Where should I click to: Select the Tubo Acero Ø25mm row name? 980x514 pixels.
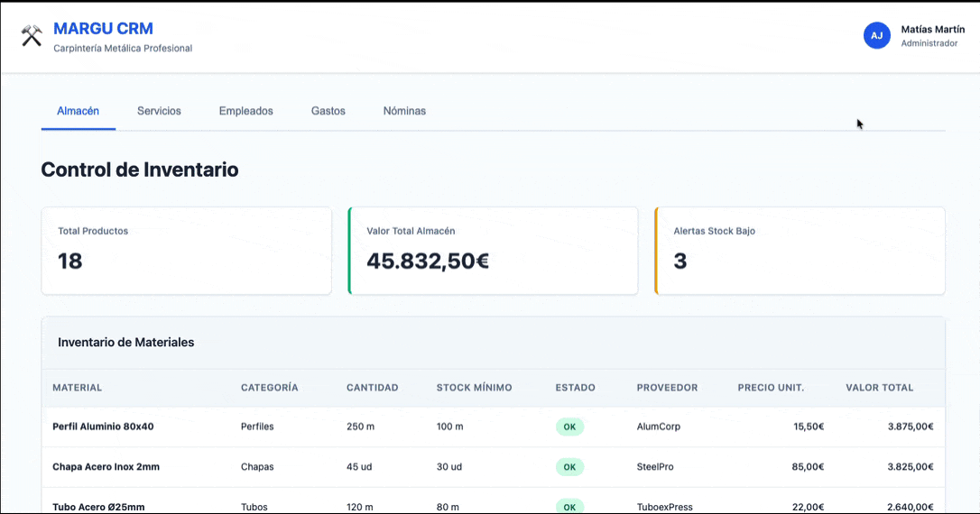(98, 507)
